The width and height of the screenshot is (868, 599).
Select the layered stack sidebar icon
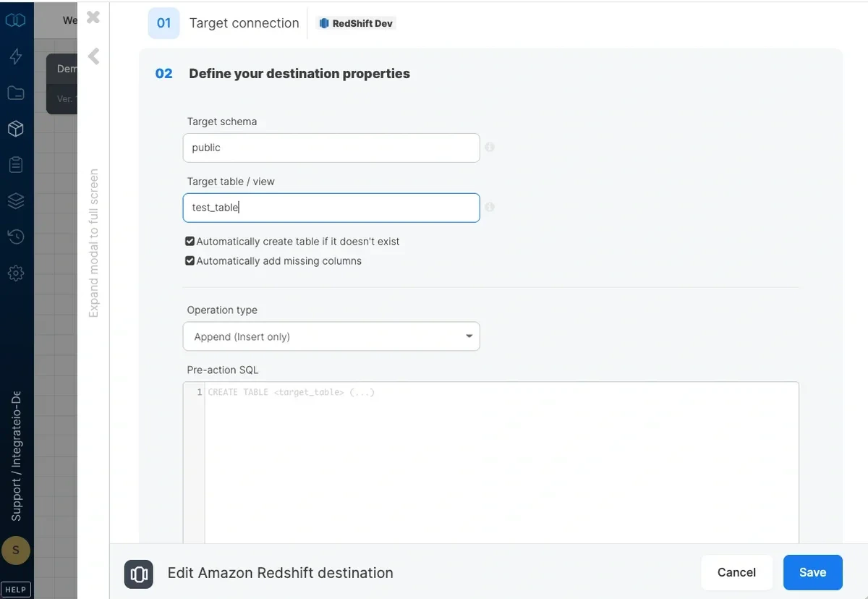(x=16, y=200)
